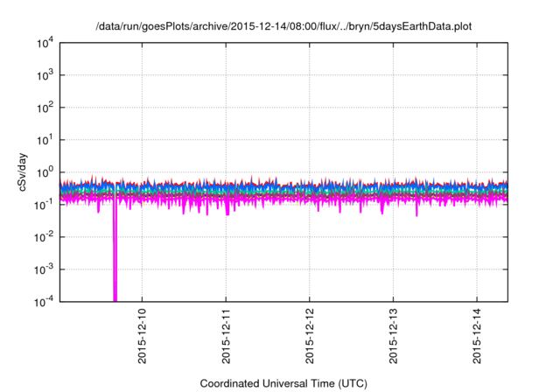Select the plot title file path text

coord(283,26)
